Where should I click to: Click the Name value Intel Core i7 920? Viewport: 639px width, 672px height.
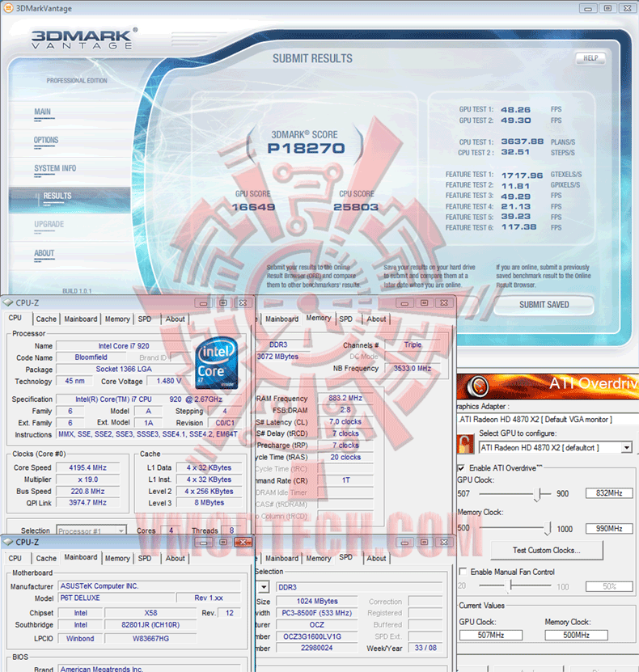pyautogui.click(x=124, y=346)
